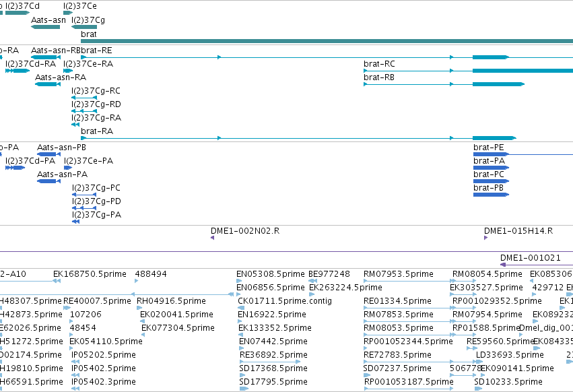
Task: Select the l(2)37Cg gene feature
Action: 84,27
